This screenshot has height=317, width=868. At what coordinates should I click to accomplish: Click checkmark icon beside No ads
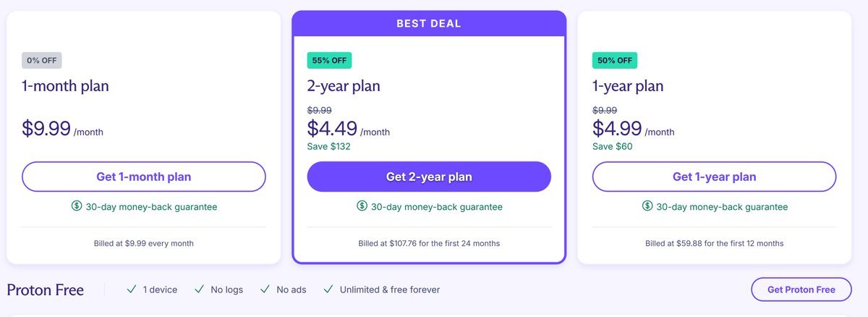(265, 289)
